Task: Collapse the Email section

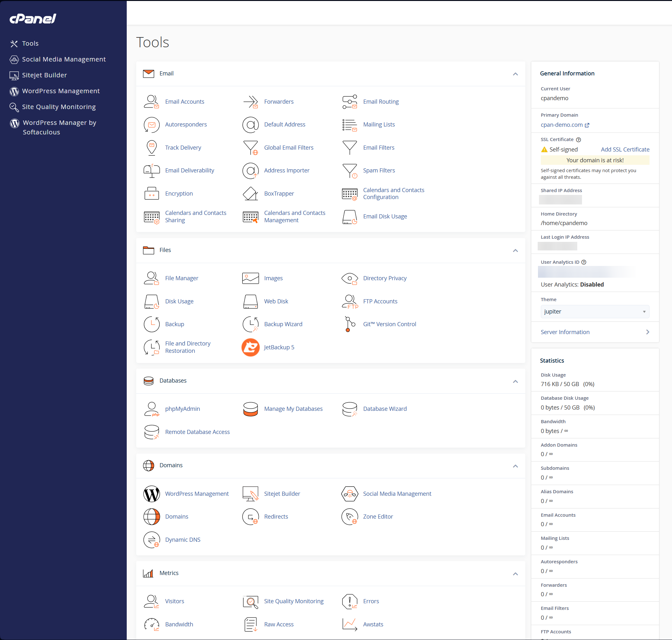Action: click(515, 74)
